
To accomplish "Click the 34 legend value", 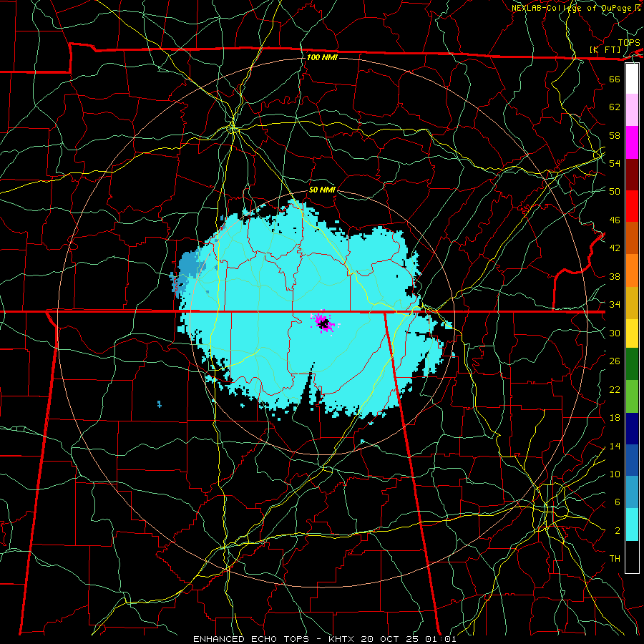I will point(615,304).
